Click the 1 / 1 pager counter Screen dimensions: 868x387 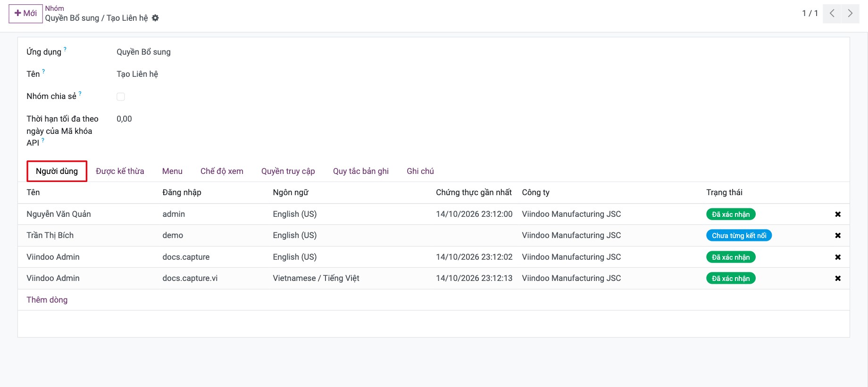[x=810, y=13]
